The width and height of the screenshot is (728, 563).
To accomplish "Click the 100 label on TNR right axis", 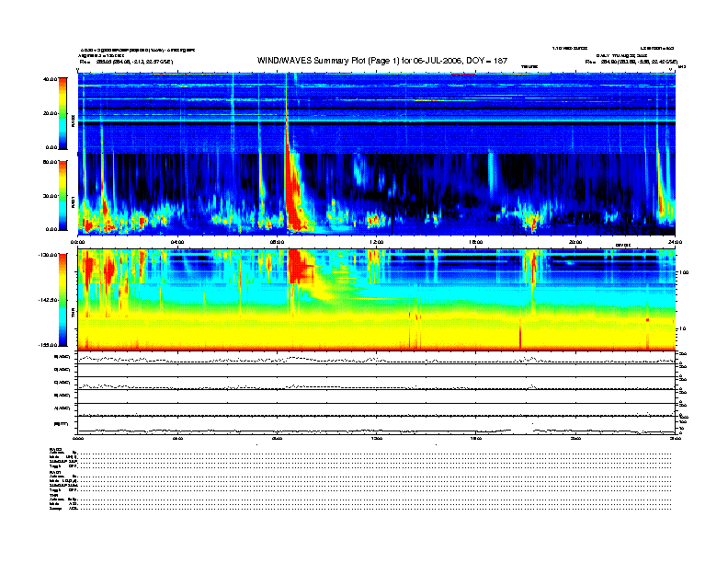I will pos(684,272).
